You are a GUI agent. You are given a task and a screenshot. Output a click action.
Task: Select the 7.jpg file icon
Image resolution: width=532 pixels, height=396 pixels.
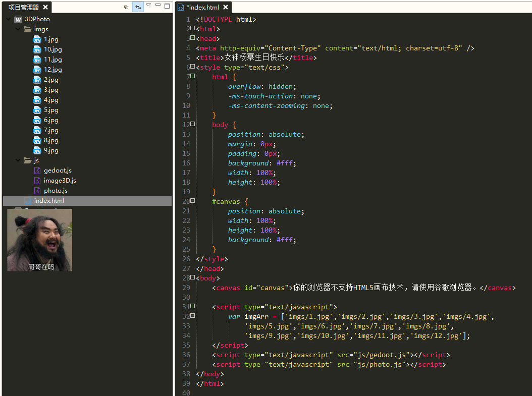click(37, 131)
